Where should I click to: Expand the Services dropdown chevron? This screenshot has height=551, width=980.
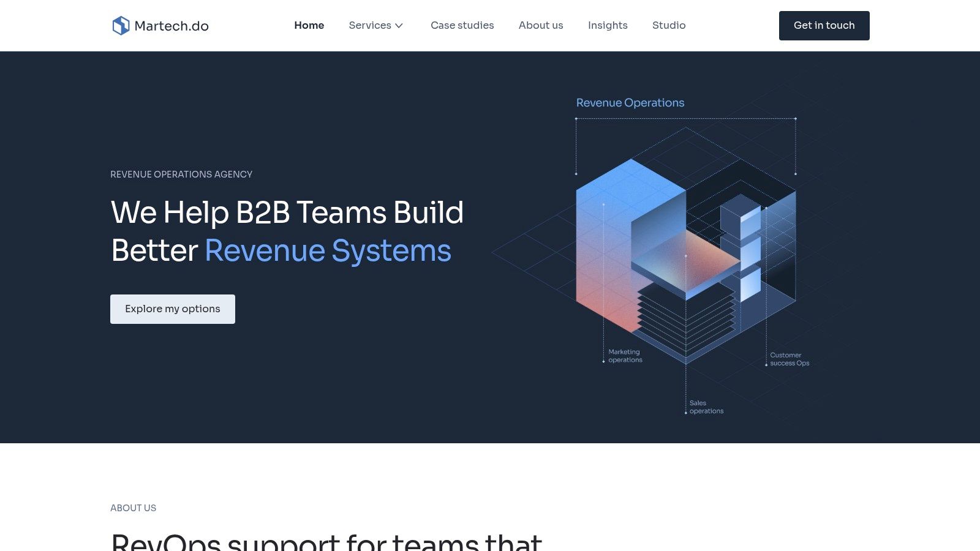point(399,26)
